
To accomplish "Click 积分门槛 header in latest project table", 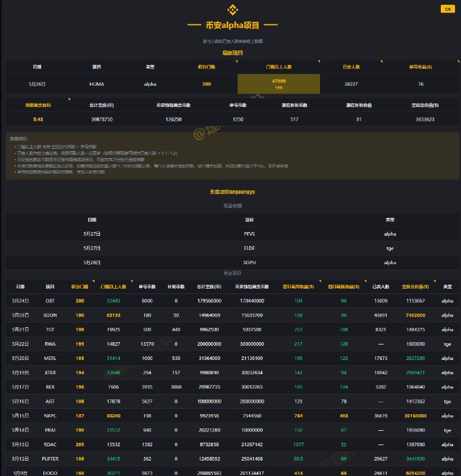I will coord(206,67).
